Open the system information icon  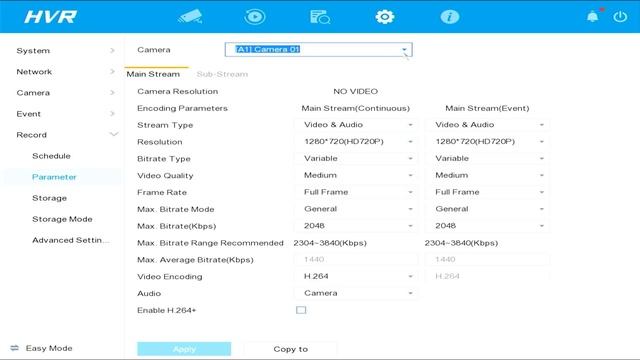449,17
